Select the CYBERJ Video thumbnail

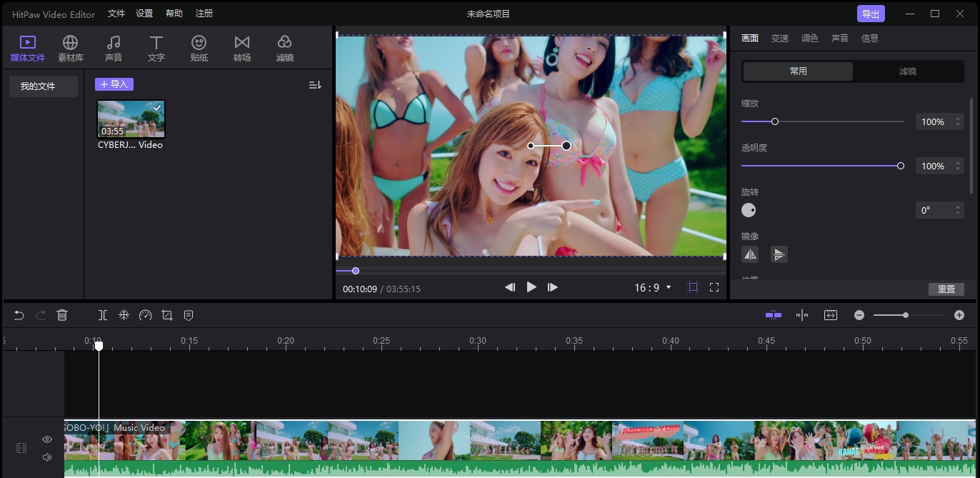(131, 118)
